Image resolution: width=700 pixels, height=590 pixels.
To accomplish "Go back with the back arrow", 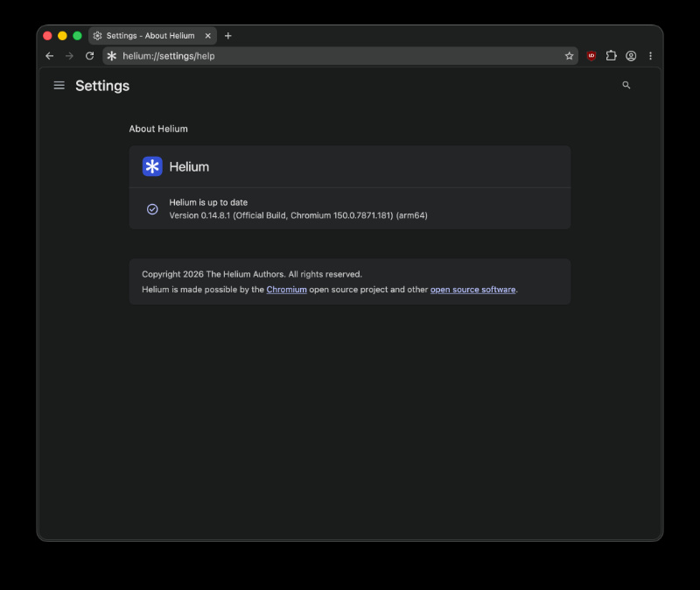I will (50, 56).
